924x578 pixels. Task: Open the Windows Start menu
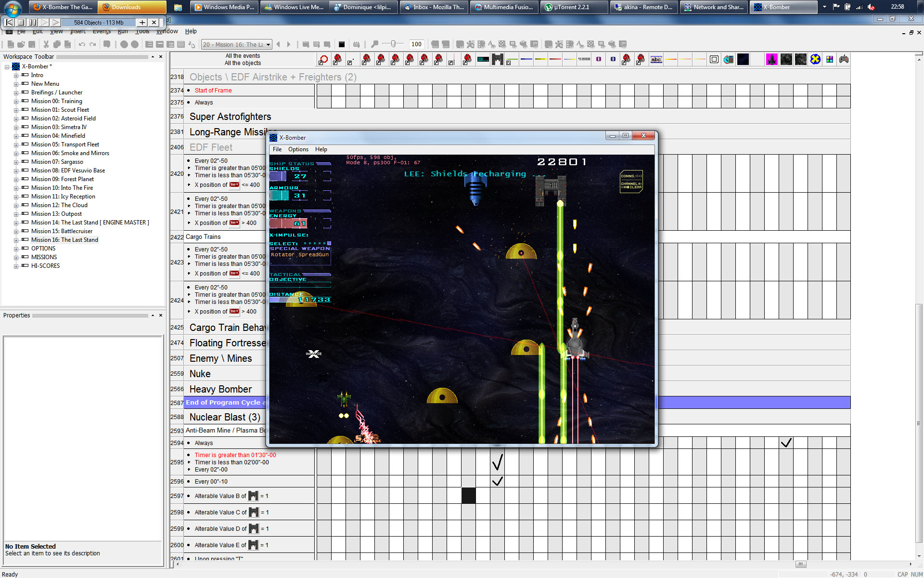(x=13, y=8)
